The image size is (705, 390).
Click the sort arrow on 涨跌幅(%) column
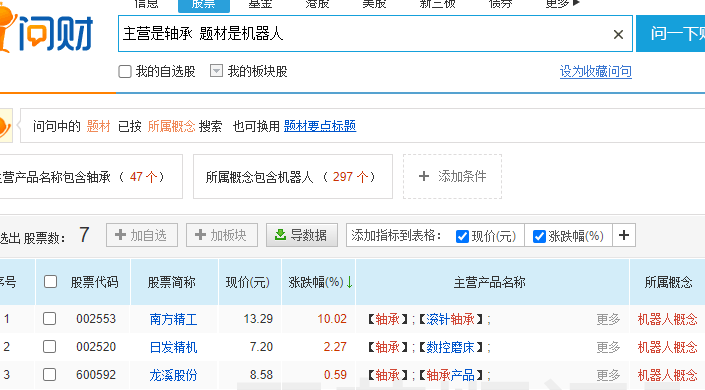349,282
